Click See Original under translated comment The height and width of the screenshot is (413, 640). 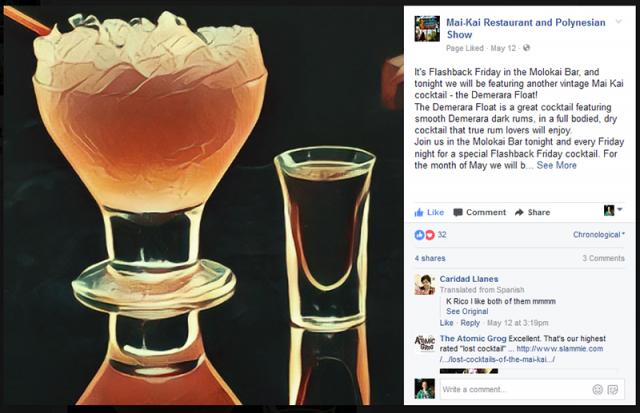[x=467, y=311]
